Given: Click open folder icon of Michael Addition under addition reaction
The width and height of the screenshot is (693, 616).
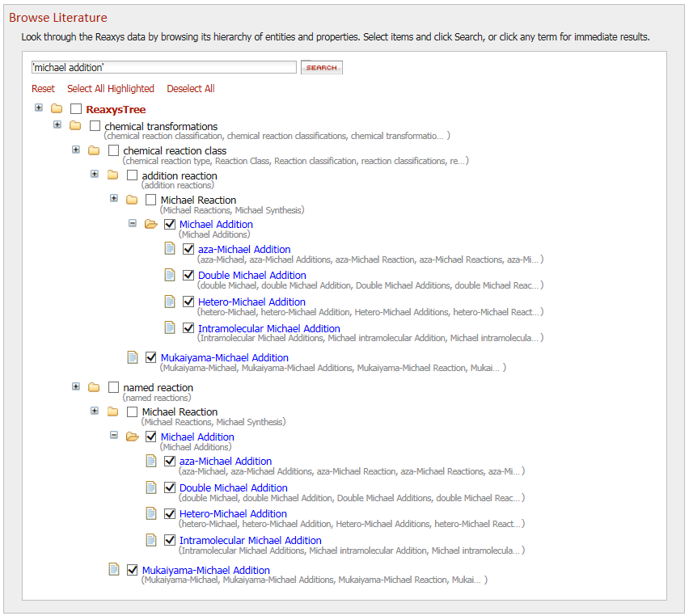Looking at the screenshot, I should [x=151, y=224].
